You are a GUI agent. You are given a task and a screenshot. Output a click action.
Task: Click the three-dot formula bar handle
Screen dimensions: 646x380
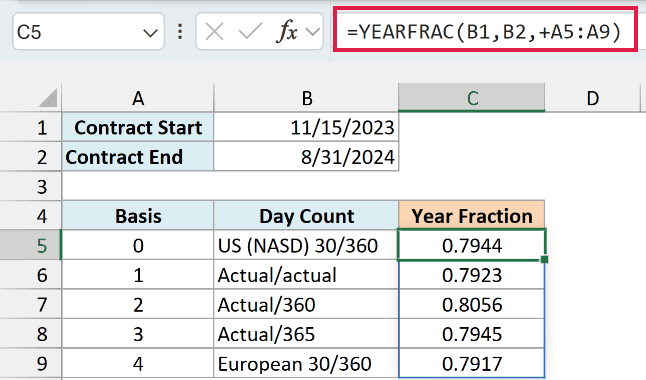180,32
